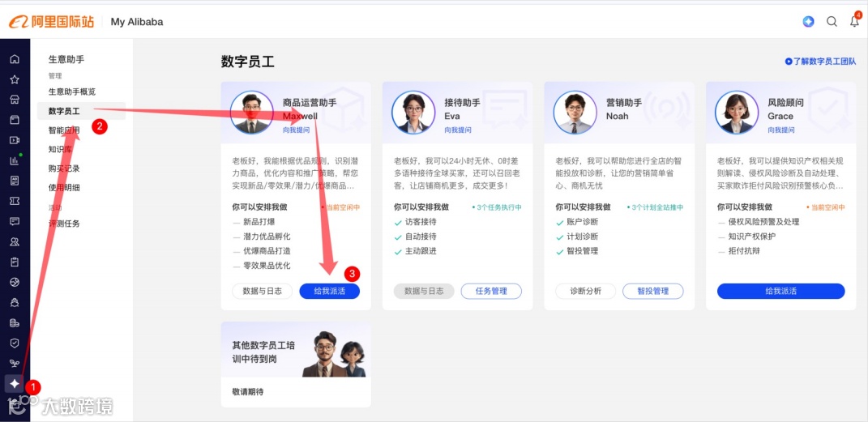Viewport: 868px width, 422px height.
Task: Select 数字员工 in the side menu
Action: click(81, 111)
